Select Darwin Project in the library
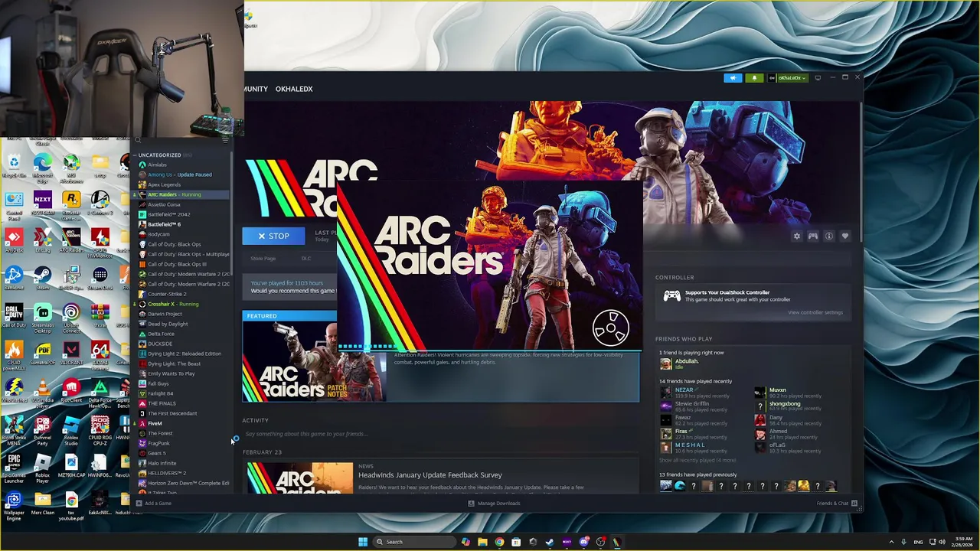 pyautogui.click(x=160, y=314)
